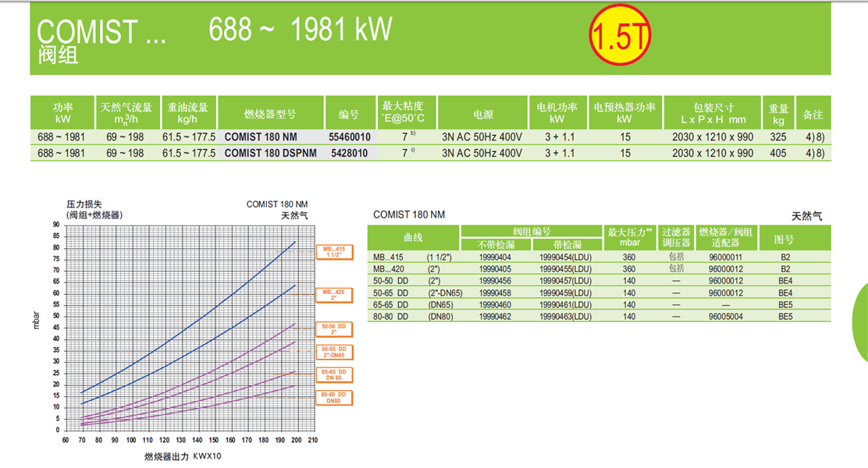Screen dimensions: 868x468
Task: Select the "燃烧器型号" column header
Action: pyautogui.click(x=271, y=114)
